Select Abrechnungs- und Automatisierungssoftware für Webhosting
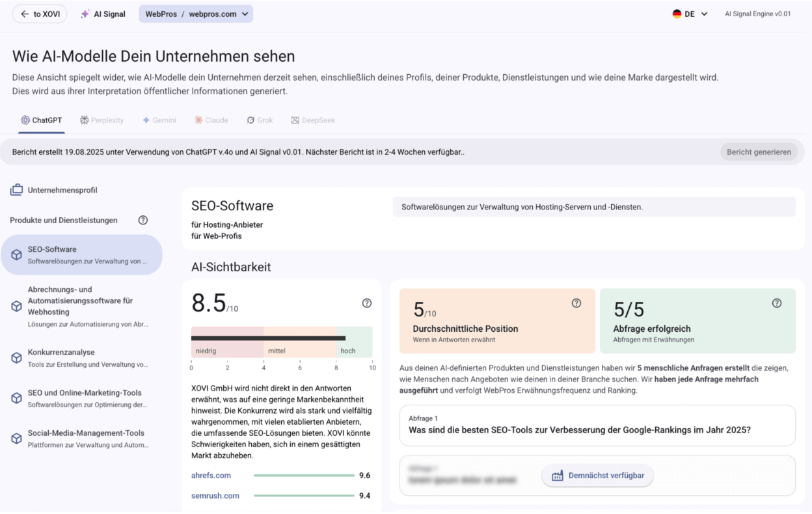The width and height of the screenshot is (812, 514). coord(81,306)
